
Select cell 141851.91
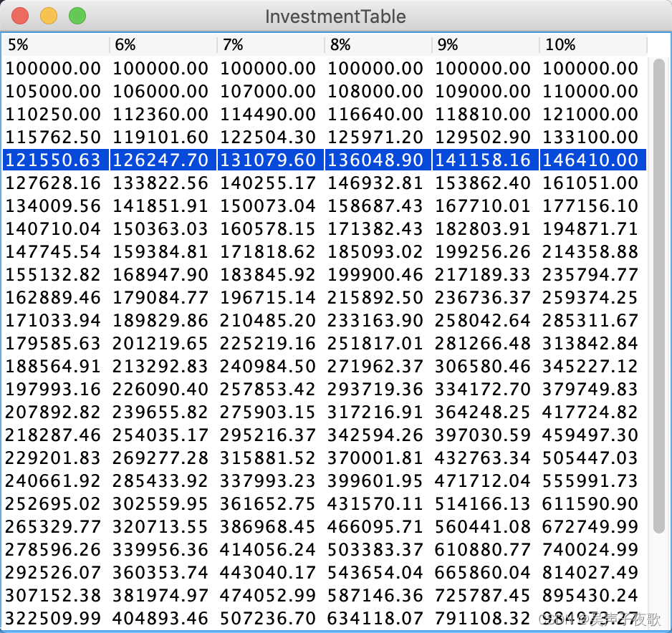[163, 206]
